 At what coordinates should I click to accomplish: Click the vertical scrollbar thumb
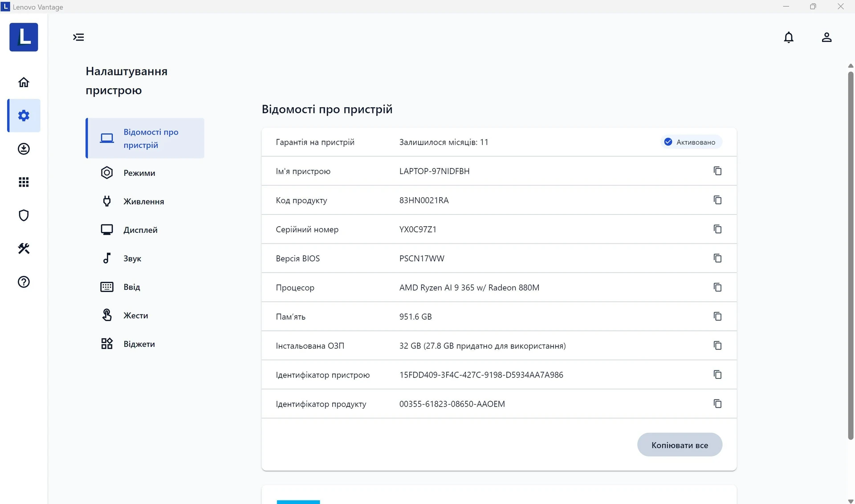tap(851, 255)
